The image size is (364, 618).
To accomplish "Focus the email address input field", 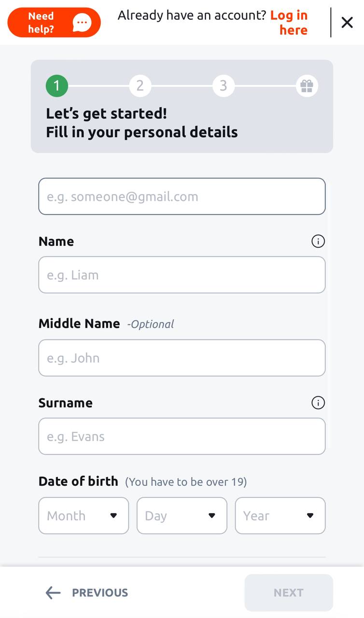I will click(x=182, y=197).
